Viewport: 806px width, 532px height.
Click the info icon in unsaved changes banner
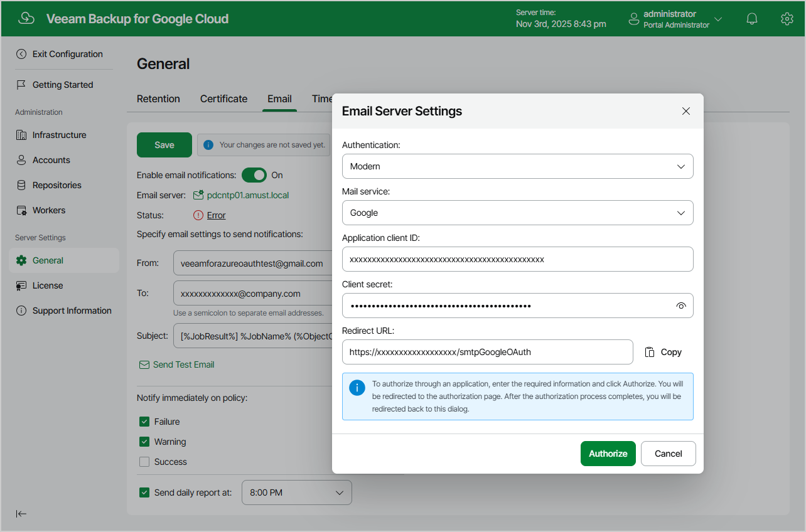208,145
